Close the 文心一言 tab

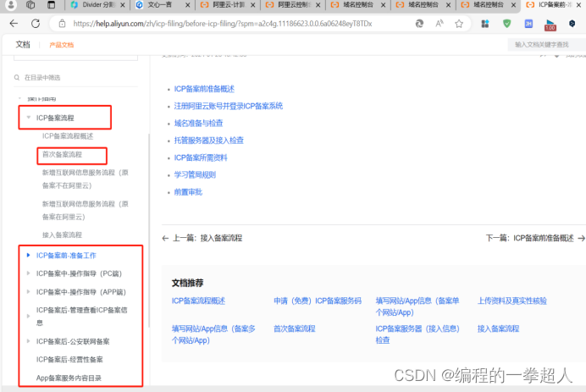coord(188,5)
